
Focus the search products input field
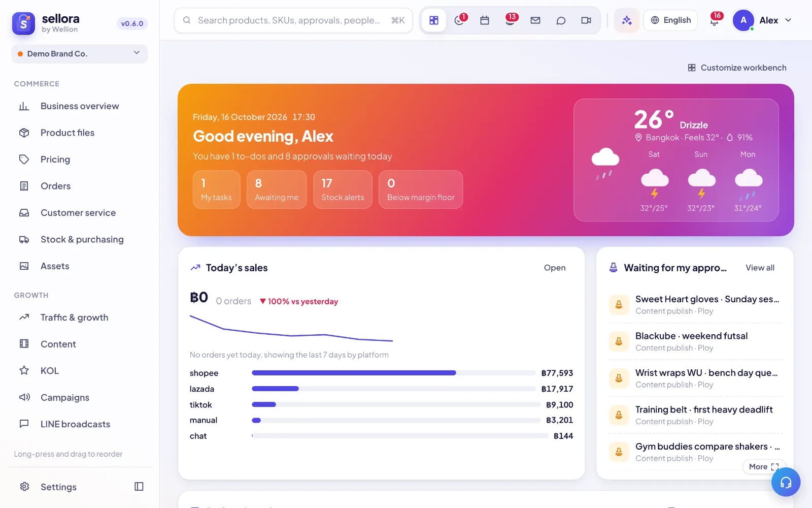(293, 20)
